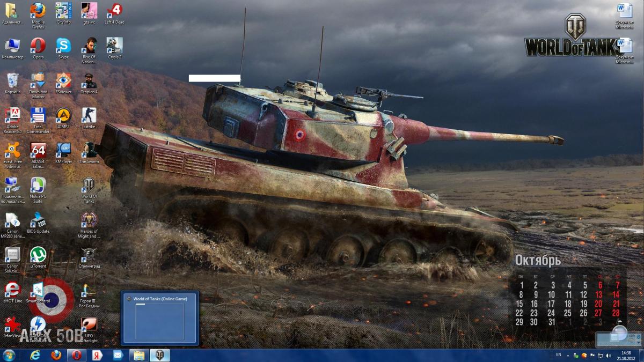Open the Windows Start menu
This screenshot has width=644, height=362.
(x=10, y=355)
